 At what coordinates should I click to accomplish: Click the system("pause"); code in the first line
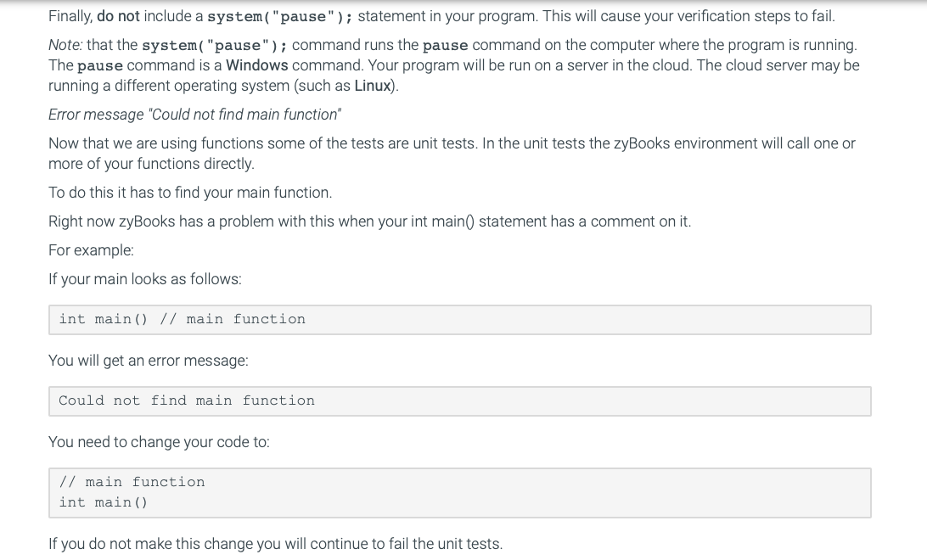280,17
